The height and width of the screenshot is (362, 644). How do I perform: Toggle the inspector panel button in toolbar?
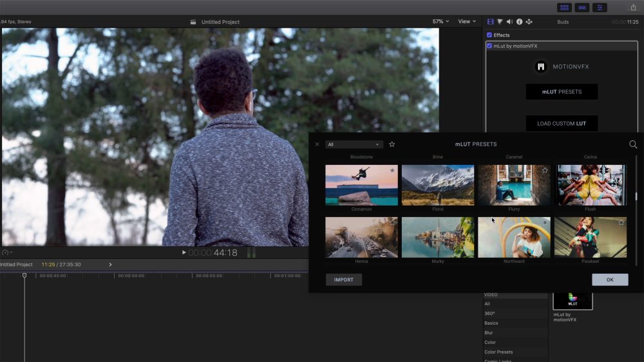(x=600, y=7)
